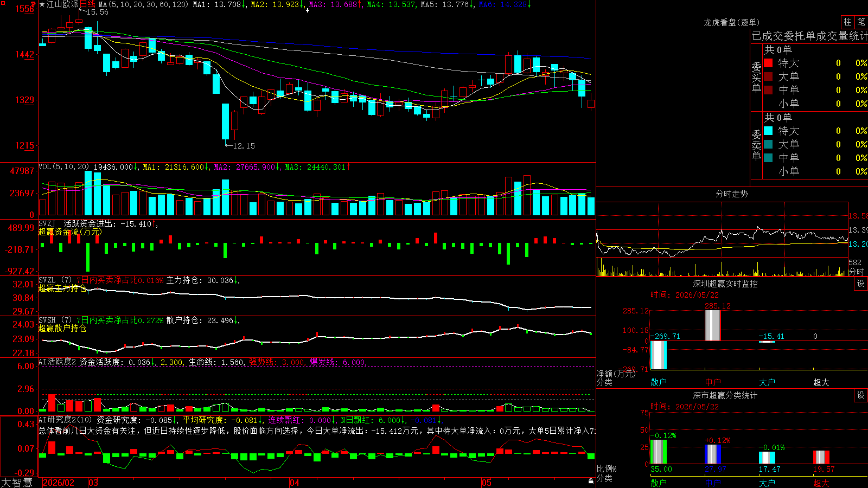
Task: Click the 散户 ratio bar labeled 35.00
Action: point(659,452)
